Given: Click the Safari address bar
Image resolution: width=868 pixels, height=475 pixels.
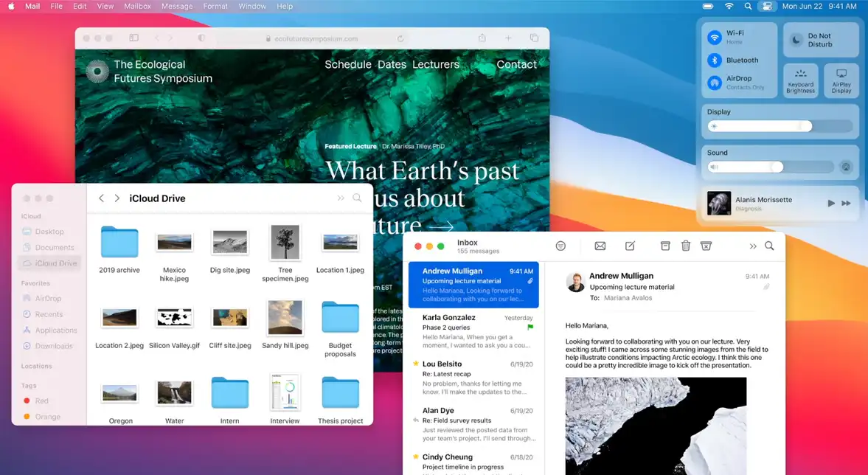Looking at the screenshot, I should 312,39.
